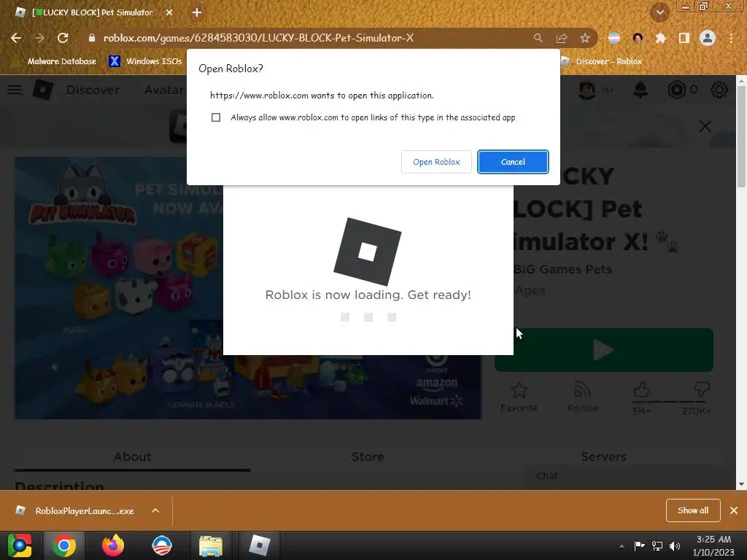The height and width of the screenshot is (560, 747).
Task: Expand the tab search chevron
Action: click(660, 12)
